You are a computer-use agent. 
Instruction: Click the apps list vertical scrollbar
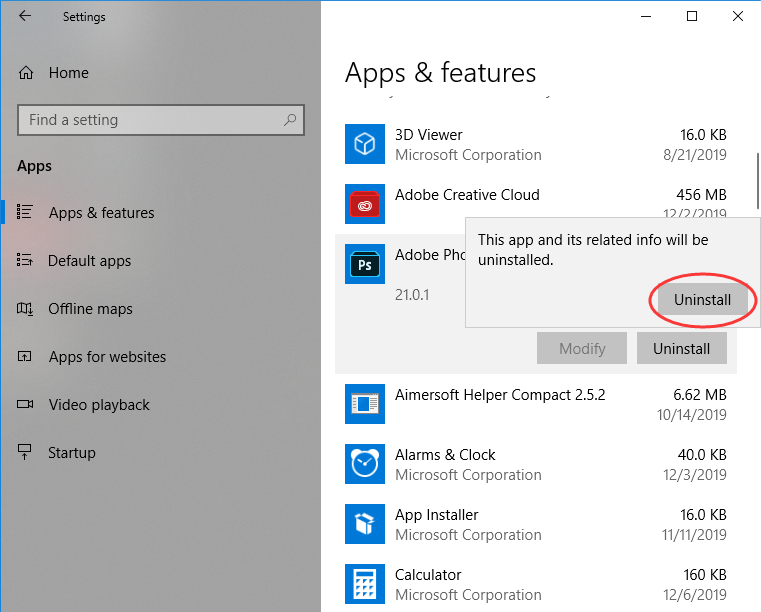[757, 181]
